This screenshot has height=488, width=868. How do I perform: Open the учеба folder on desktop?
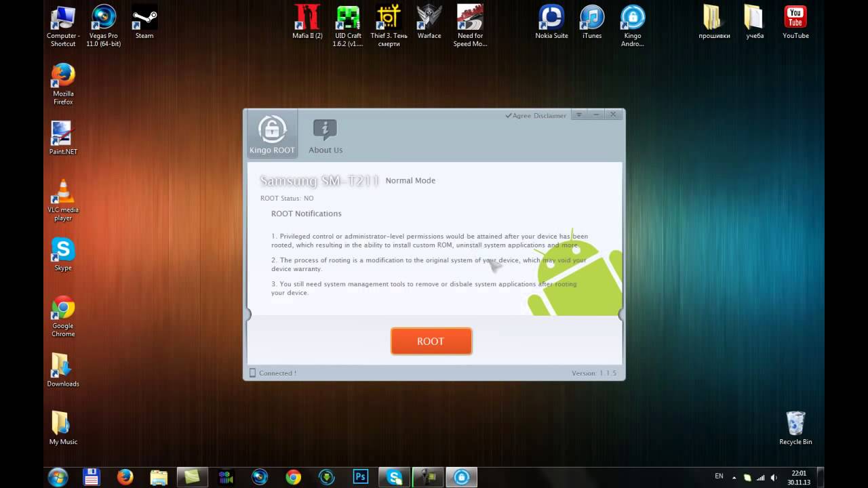click(x=755, y=22)
